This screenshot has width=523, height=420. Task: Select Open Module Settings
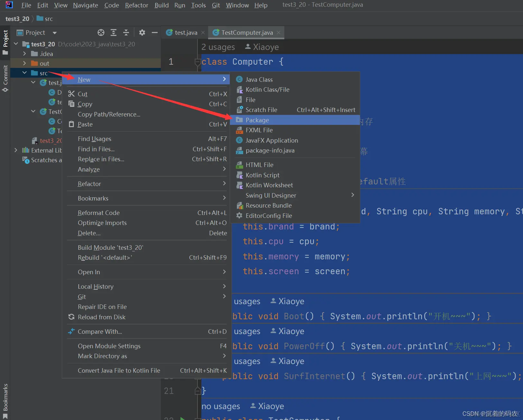(146, 346)
